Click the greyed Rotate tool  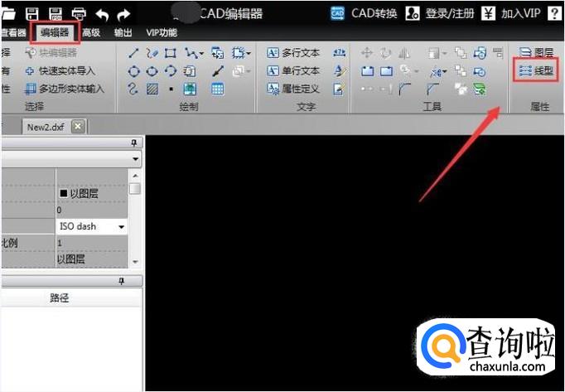tap(385, 53)
